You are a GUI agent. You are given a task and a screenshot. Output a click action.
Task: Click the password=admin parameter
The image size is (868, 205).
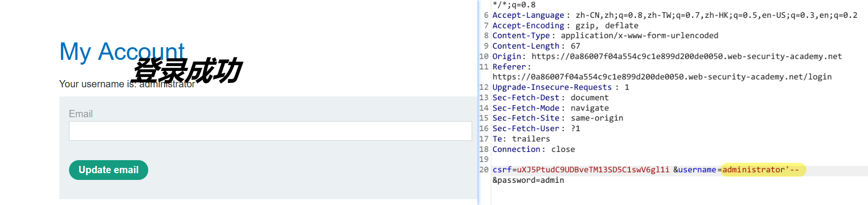coord(528,180)
